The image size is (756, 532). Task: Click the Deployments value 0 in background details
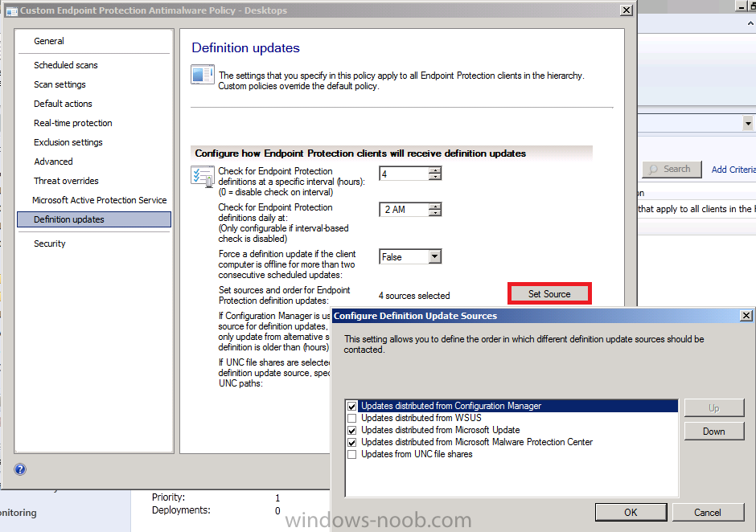pyautogui.click(x=277, y=511)
